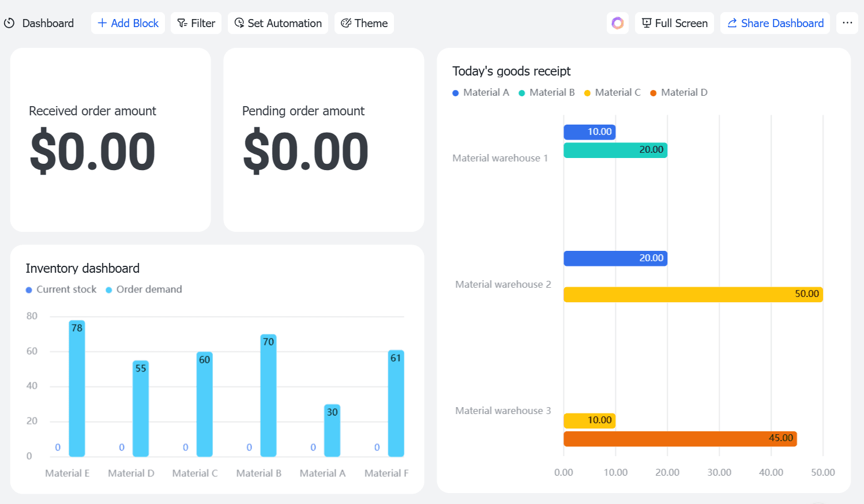Click the Received order amount card

point(111,140)
